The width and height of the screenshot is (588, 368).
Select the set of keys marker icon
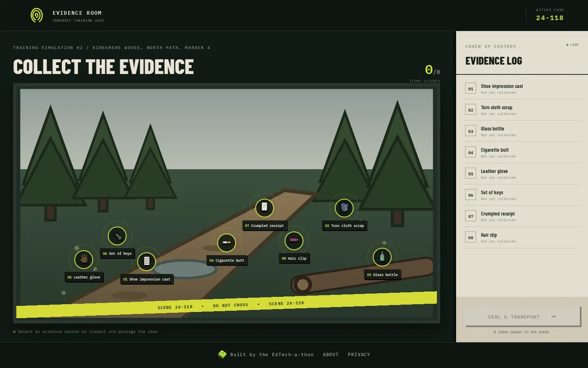pos(117,236)
